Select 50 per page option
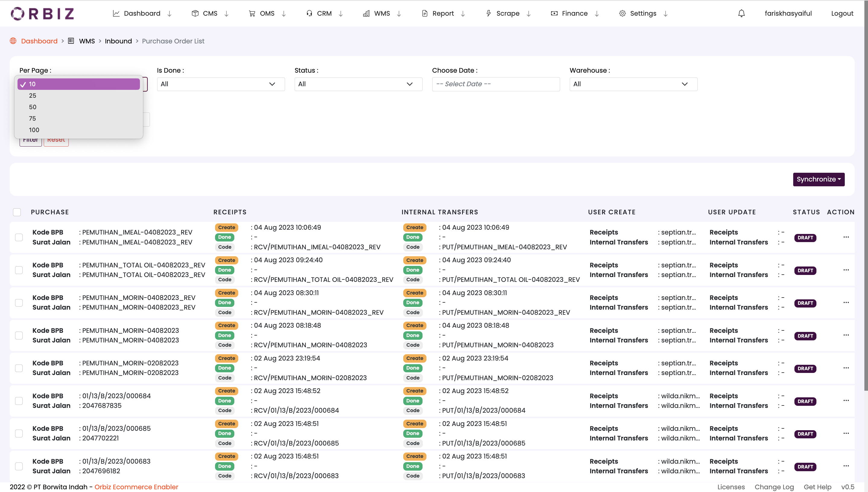The image size is (868, 492). click(x=79, y=107)
